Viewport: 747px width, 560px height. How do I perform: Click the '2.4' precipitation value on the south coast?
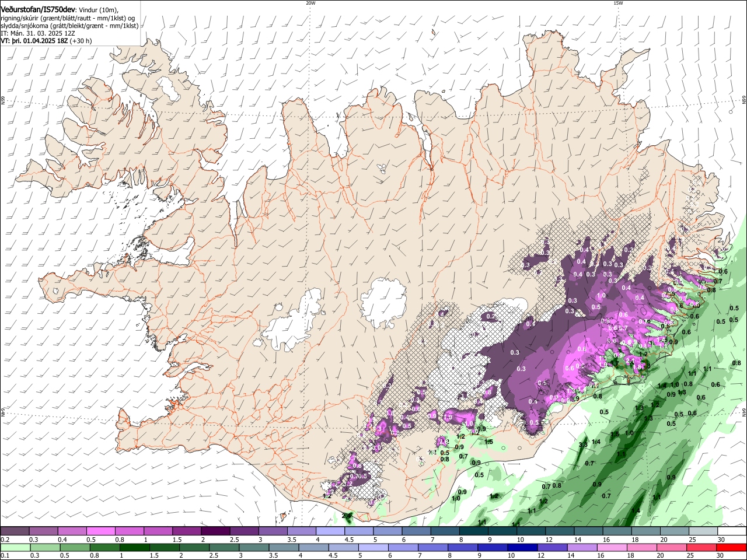(x=347, y=516)
